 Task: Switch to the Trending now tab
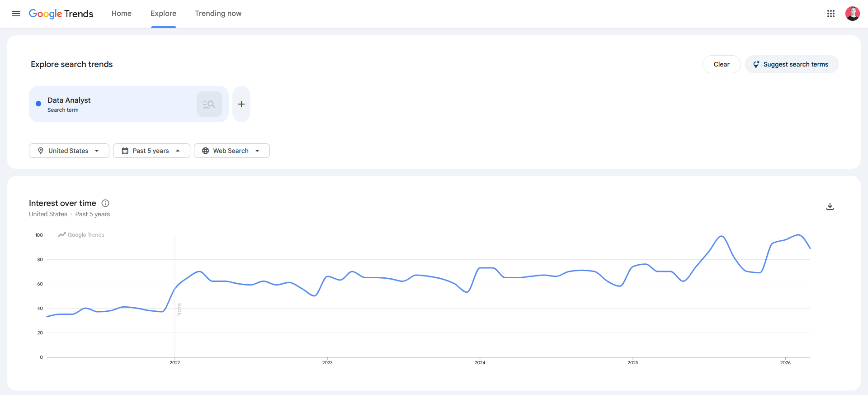pos(218,14)
